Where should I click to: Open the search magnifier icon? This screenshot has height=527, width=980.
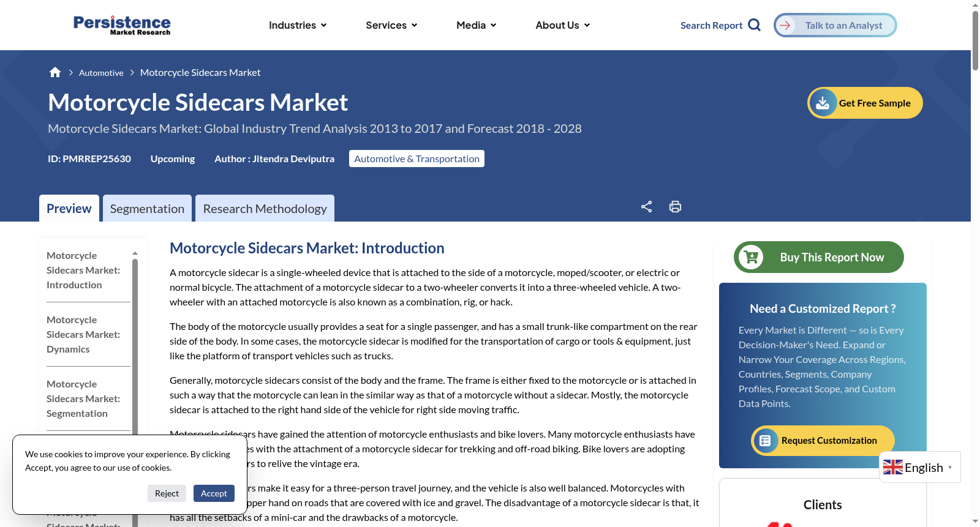755,25
